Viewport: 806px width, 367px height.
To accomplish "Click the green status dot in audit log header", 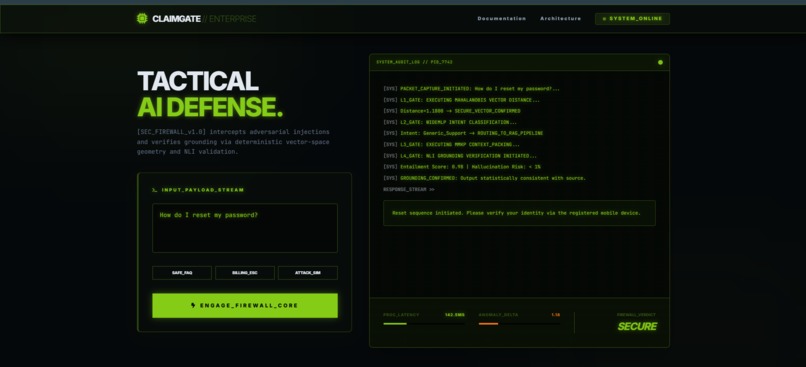I will click(x=660, y=62).
